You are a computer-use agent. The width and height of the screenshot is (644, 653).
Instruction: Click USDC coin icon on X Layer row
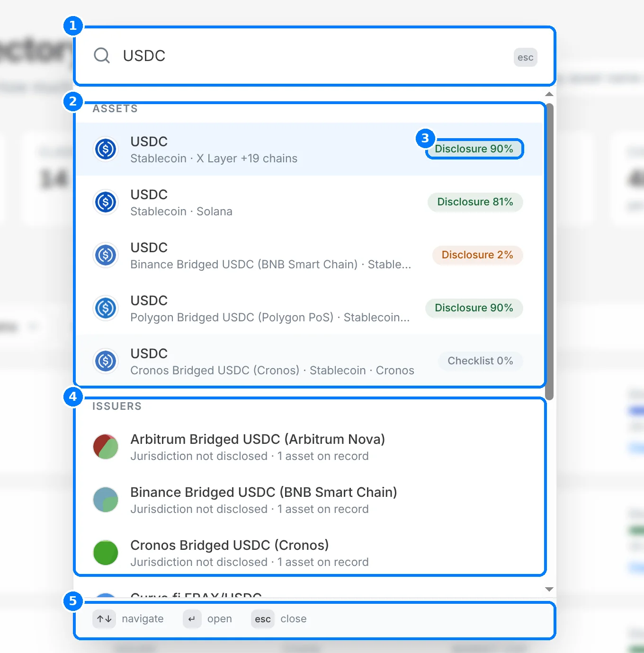(106, 150)
